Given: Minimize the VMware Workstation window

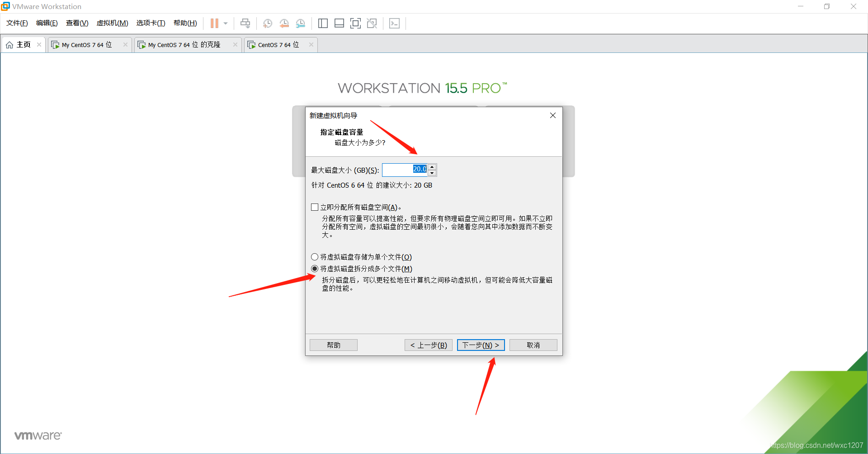Looking at the screenshot, I should (801, 6).
